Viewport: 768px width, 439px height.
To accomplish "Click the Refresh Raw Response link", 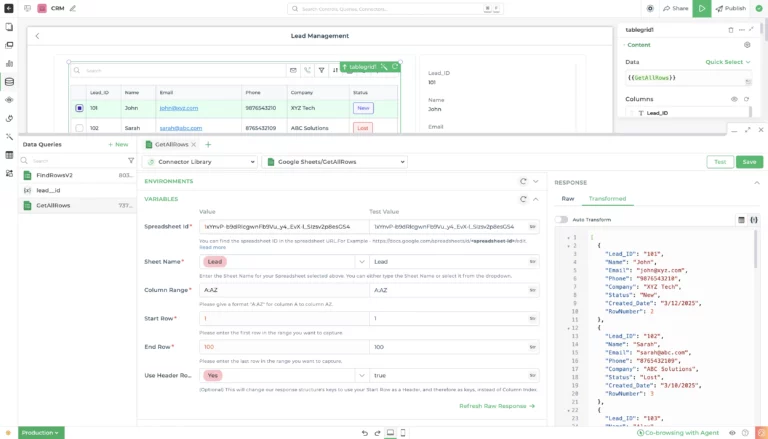I will click(497, 406).
